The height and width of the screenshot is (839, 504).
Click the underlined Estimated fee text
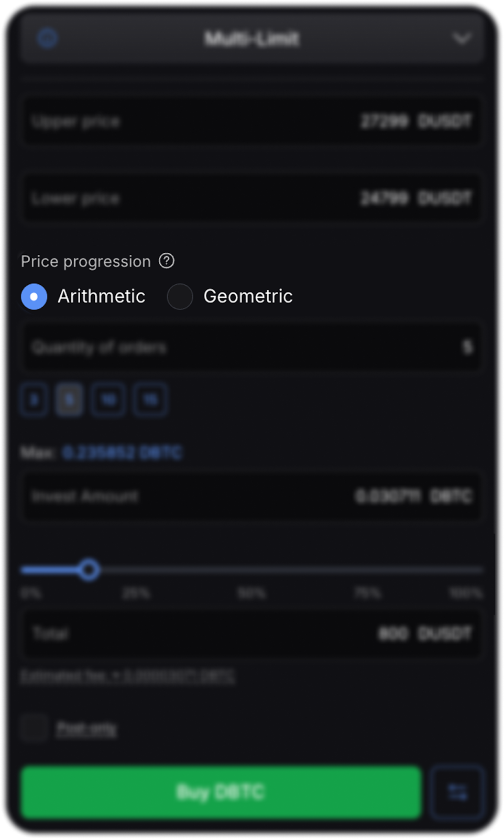pos(128,676)
